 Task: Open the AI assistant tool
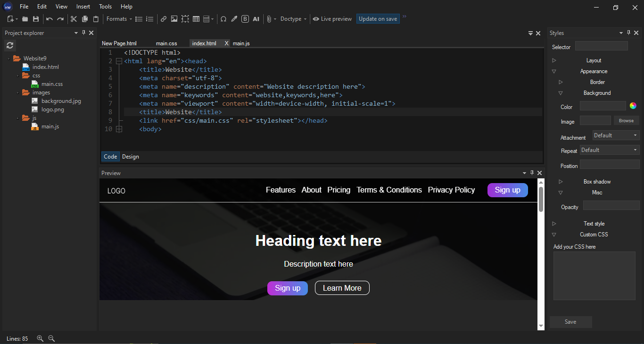[256, 19]
